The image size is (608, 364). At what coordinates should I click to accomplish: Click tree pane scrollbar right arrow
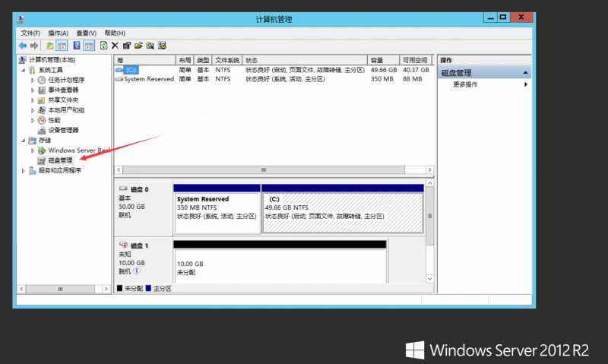106,290
